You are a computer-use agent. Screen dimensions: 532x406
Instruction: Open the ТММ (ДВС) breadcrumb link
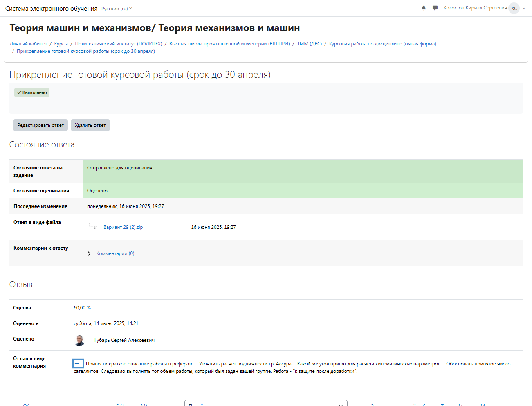(x=309, y=44)
